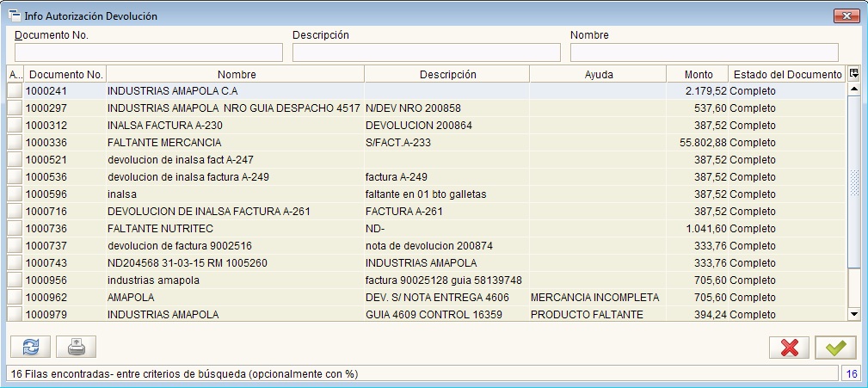This screenshot has width=868, height=388.
Task: Focus the Documento No. search field
Action: click(x=148, y=52)
